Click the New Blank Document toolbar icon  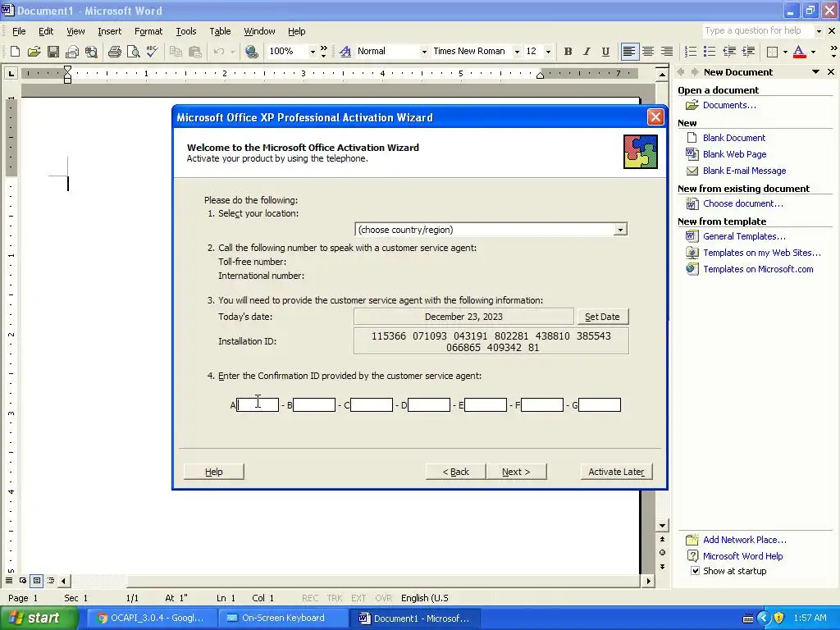15,52
